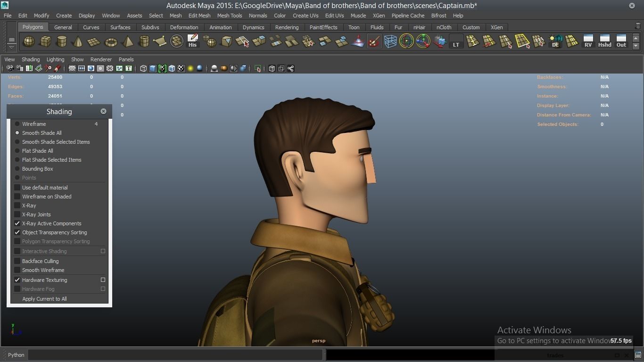Screen dimensions: 644x362
Task: Toggle the yellow use-all-lights icon
Action: tap(190, 69)
